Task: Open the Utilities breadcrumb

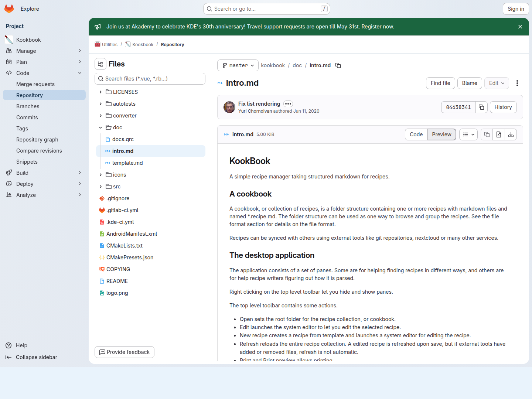Action: [106, 45]
